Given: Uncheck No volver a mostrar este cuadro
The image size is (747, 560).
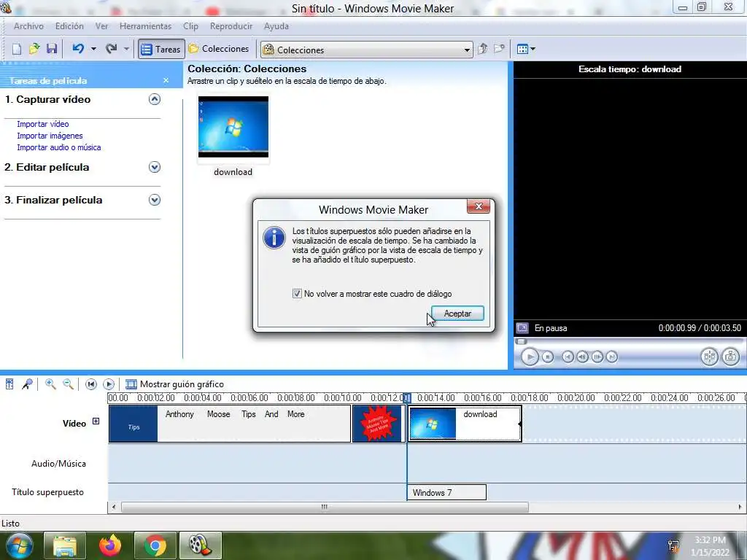Looking at the screenshot, I should click(297, 293).
